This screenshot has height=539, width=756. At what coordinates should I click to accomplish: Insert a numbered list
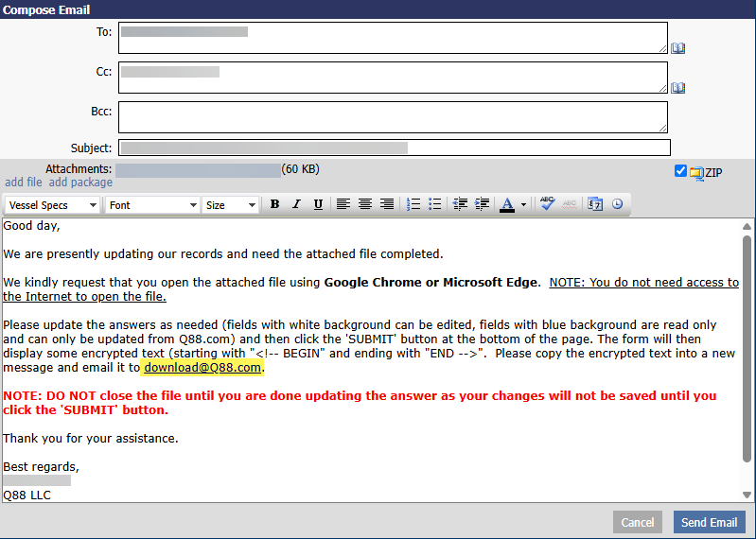click(x=413, y=204)
